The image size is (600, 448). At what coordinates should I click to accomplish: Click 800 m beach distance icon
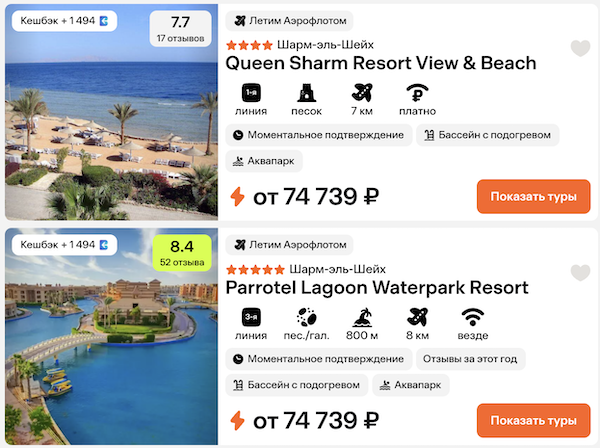click(x=362, y=318)
